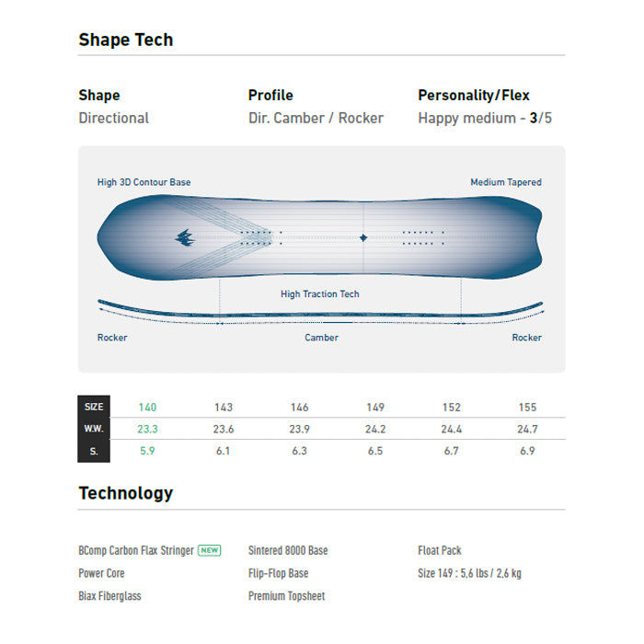Open the Power Core technology item
Viewport: 644px width, 644px height.
pyautogui.click(x=101, y=573)
